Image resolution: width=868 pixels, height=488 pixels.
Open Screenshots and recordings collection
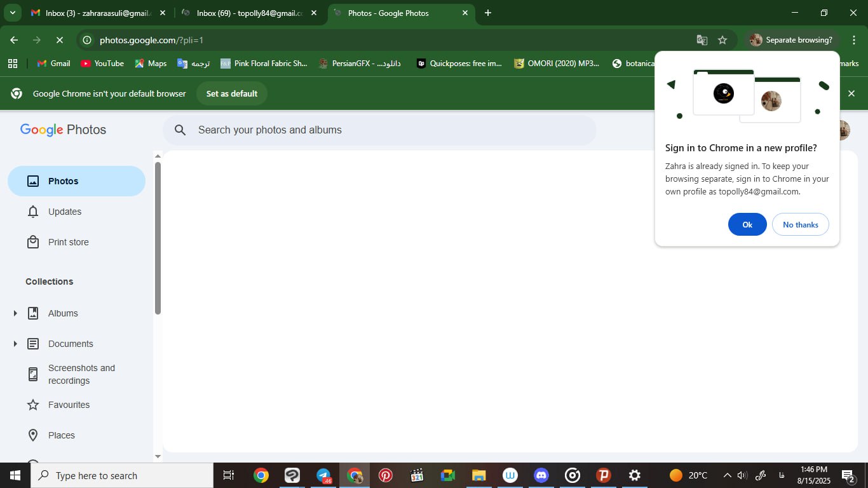81,374
